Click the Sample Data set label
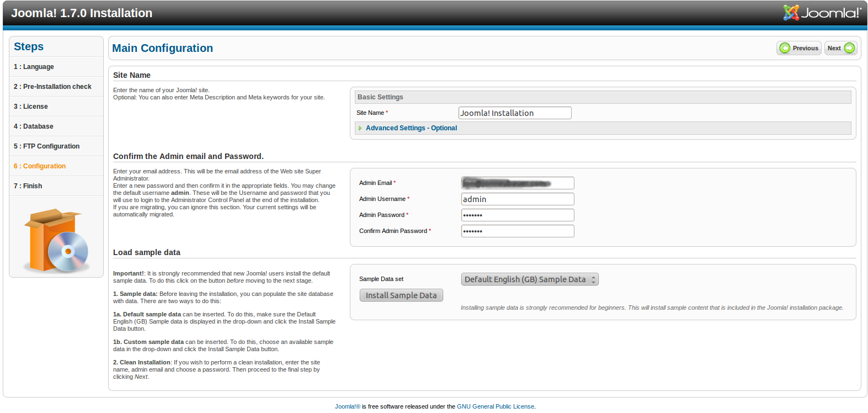 pyautogui.click(x=381, y=279)
